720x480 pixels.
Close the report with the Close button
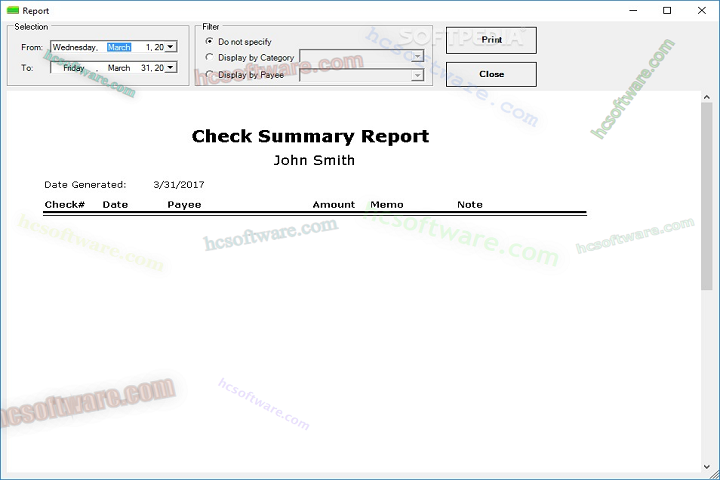491,74
